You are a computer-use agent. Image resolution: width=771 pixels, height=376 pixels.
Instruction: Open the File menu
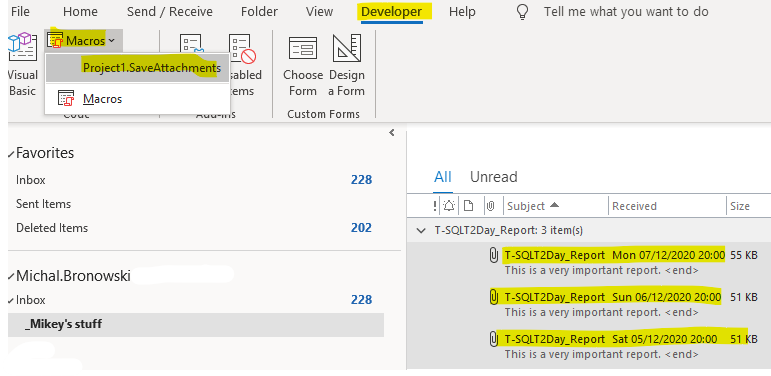[x=20, y=11]
